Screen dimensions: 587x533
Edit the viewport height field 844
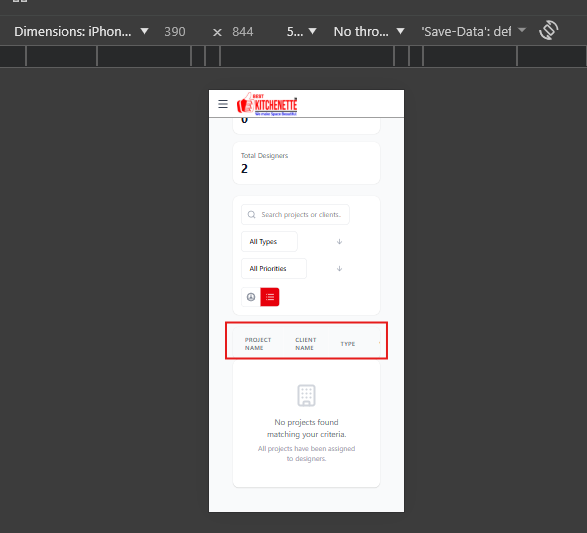pyautogui.click(x=243, y=32)
